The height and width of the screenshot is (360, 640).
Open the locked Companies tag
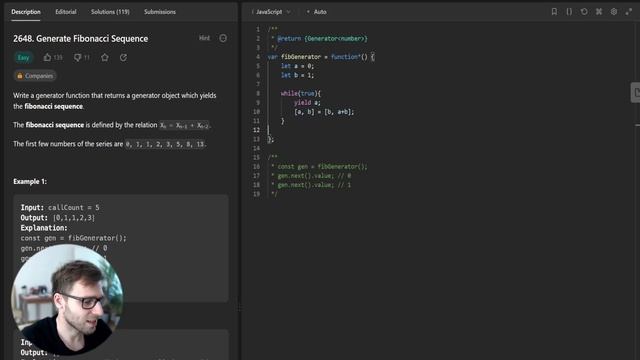tap(35, 76)
